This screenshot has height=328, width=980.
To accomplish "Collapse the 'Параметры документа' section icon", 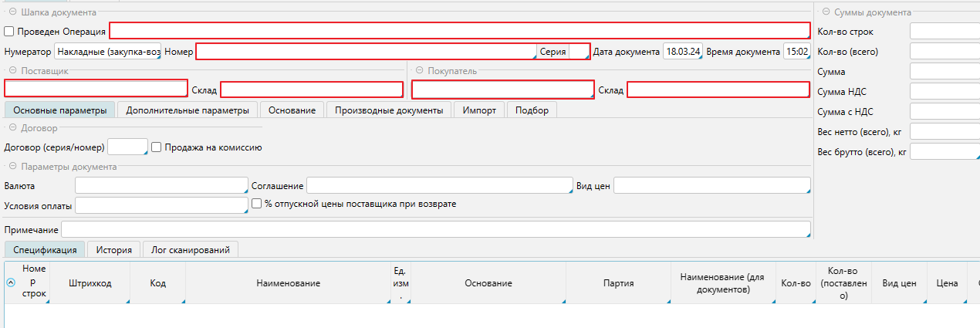I will coord(13,167).
